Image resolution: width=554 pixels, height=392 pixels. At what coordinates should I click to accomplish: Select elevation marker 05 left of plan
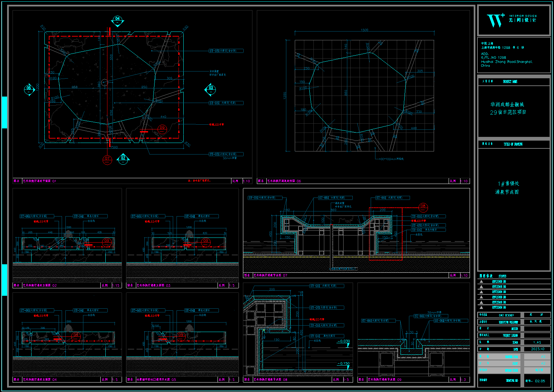click(29, 89)
